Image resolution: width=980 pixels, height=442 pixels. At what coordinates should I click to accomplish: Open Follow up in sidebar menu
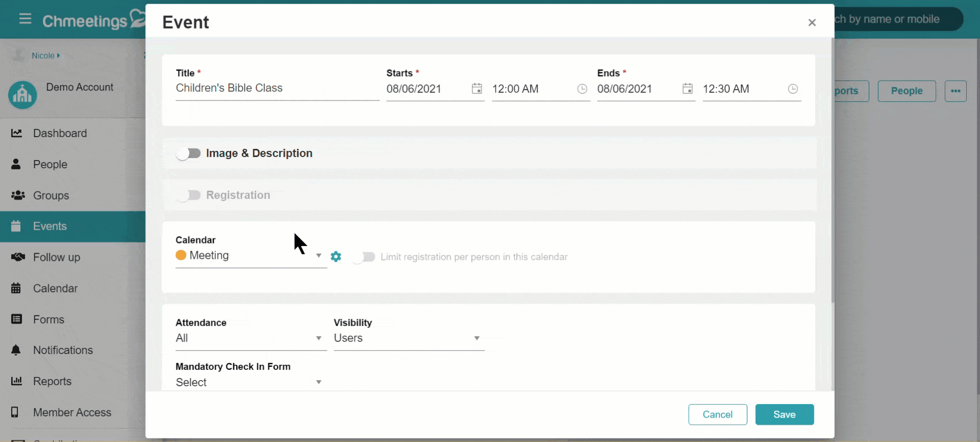tap(73, 257)
